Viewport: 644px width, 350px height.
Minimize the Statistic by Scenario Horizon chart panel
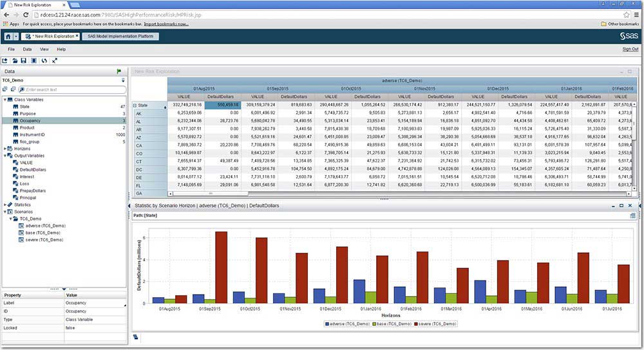[613, 206]
